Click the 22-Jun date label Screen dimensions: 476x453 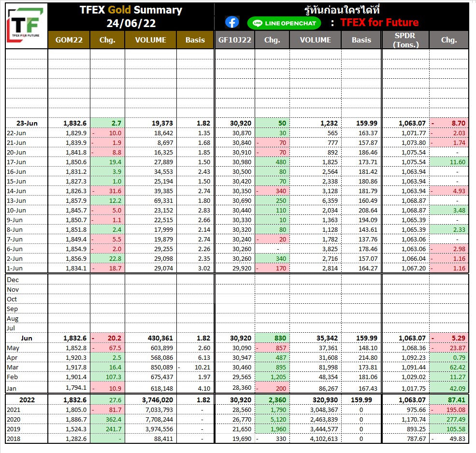[16, 133]
